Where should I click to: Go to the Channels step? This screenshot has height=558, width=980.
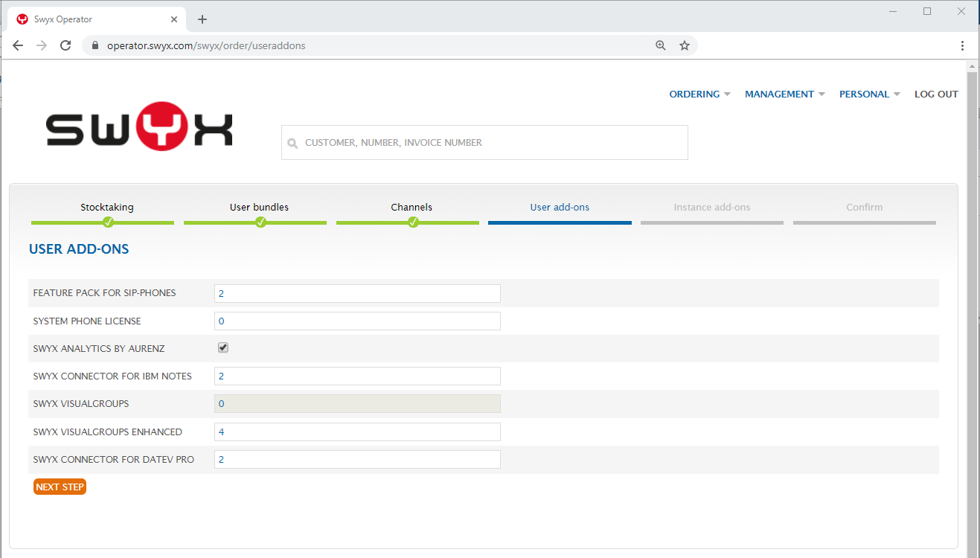coord(411,207)
